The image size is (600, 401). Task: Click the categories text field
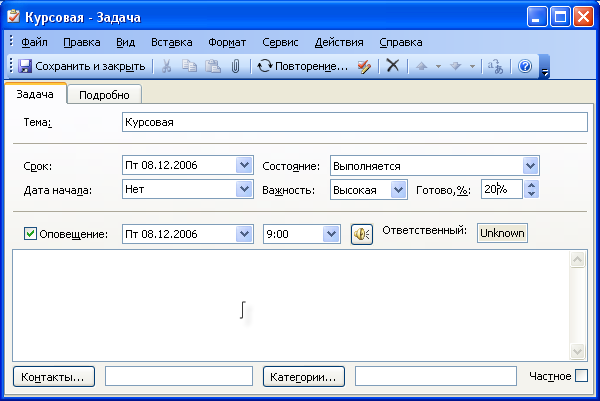435,376
